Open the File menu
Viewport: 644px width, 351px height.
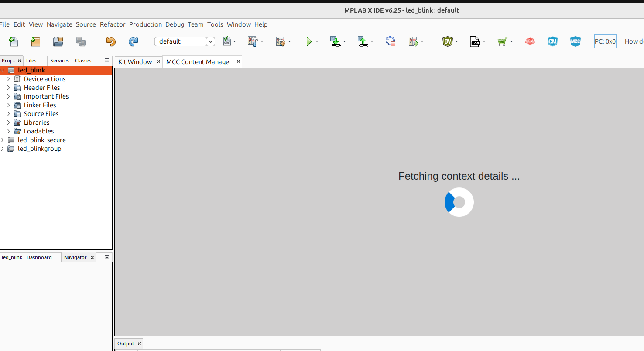[5, 24]
